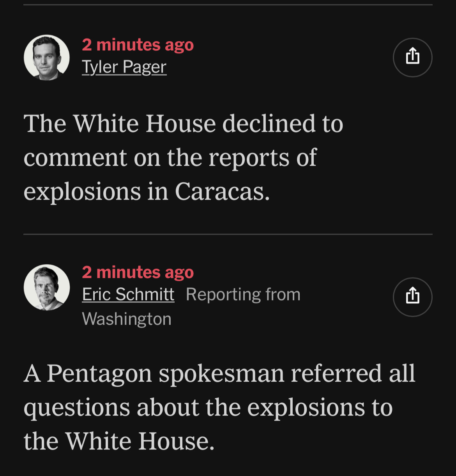Click the timestamp above Tyler Pager's name
This screenshot has height=476, width=456.
point(138,45)
